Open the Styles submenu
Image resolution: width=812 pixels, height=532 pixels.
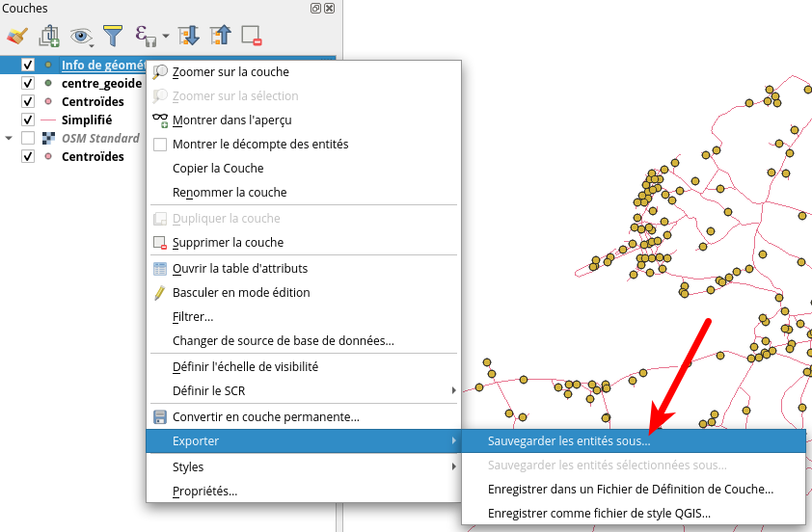click(x=304, y=466)
